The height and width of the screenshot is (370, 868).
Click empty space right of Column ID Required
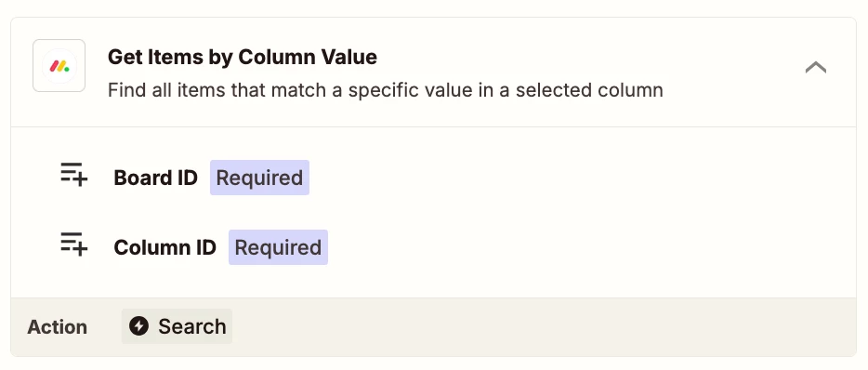[586, 247]
